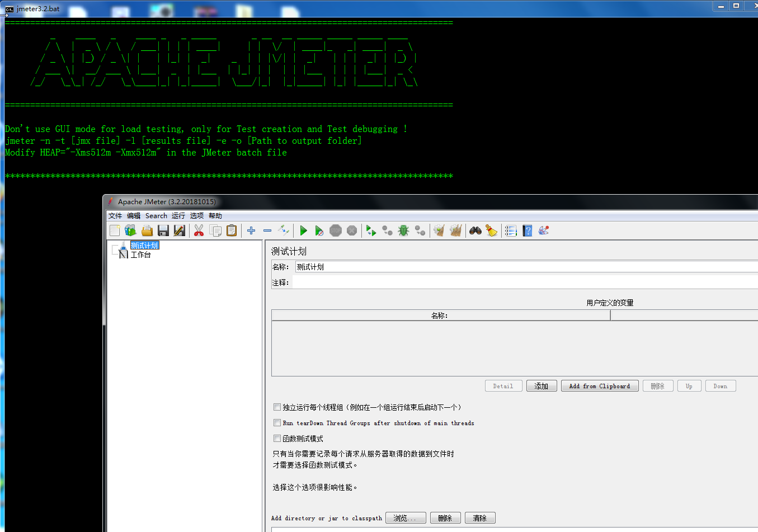Click the jmeter3.2.bat console title bar

click(358, 8)
